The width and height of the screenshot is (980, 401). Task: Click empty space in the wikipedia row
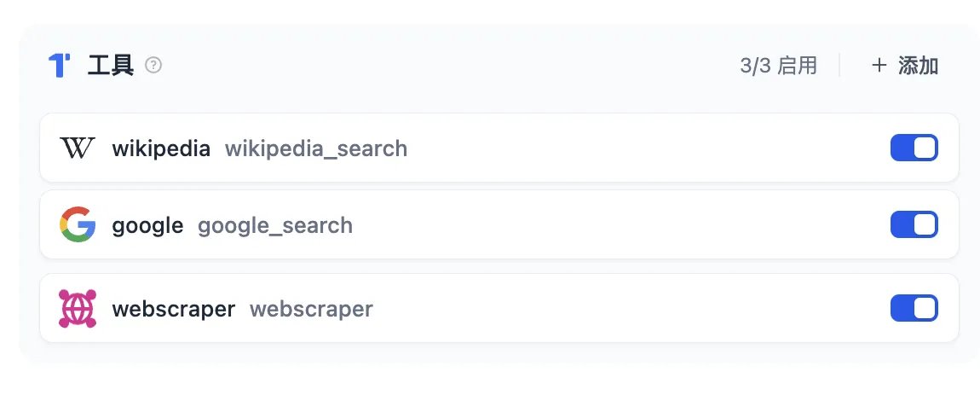coord(639,148)
